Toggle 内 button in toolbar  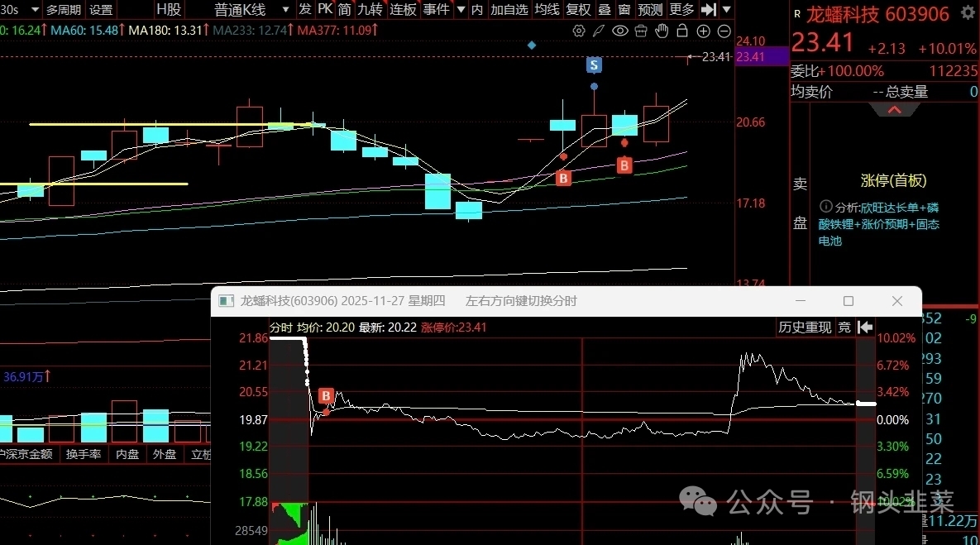[477, 9]
